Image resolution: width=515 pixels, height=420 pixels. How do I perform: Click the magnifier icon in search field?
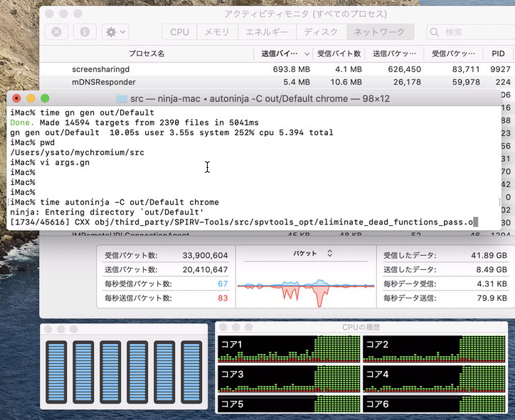pyautogui.click(x=435, y=32)
